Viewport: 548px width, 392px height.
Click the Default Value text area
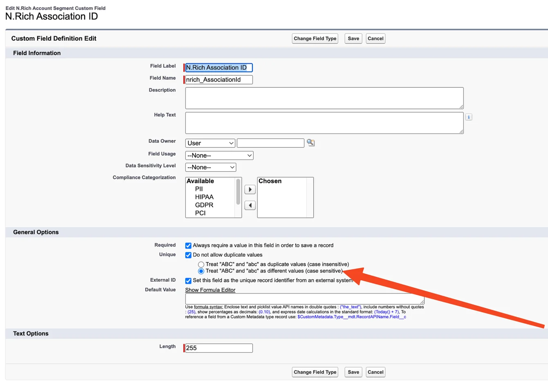(305, 299)
